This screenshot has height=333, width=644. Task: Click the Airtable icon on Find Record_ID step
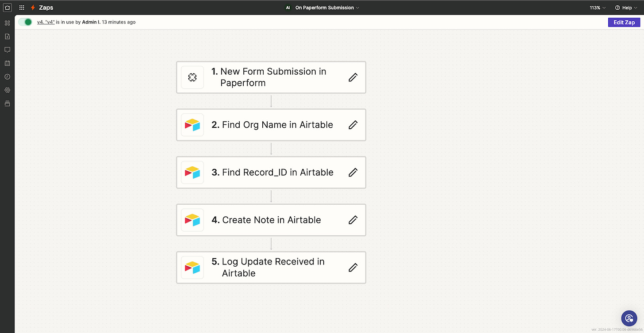click(192, 172)
